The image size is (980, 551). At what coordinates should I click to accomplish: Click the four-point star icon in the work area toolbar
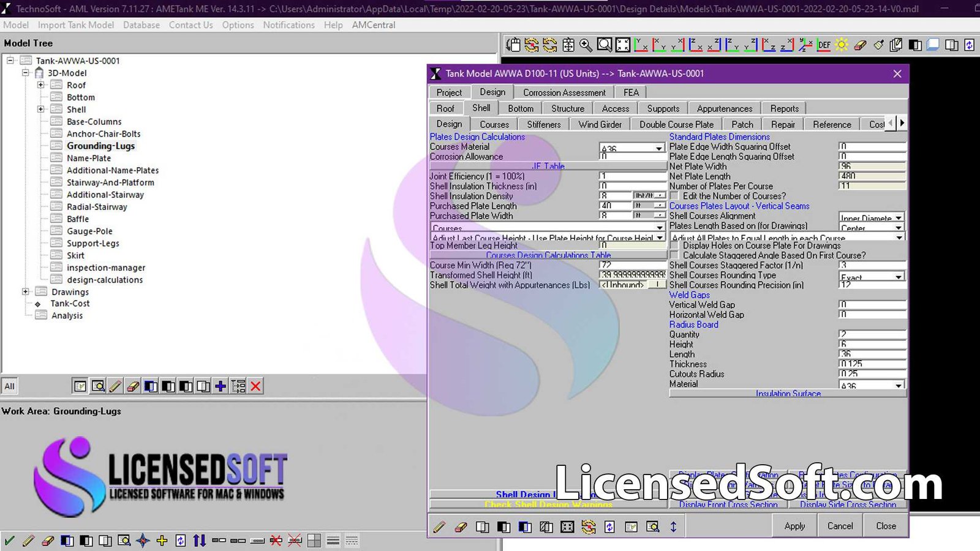(143, 541)
